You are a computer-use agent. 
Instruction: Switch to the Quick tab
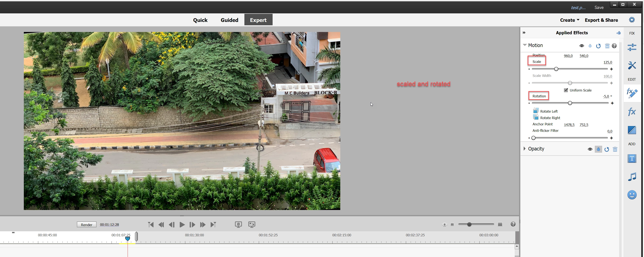[x=200, y=20]
